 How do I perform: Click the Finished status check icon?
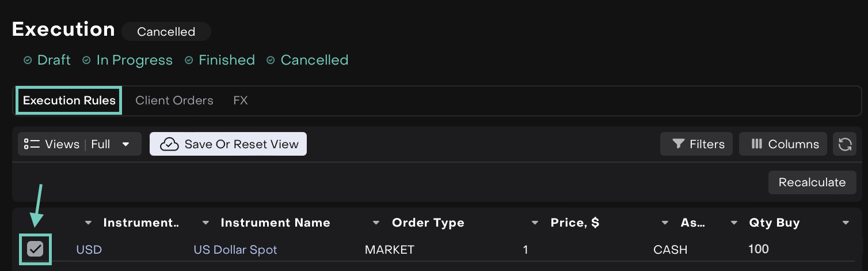pos(189,61)
